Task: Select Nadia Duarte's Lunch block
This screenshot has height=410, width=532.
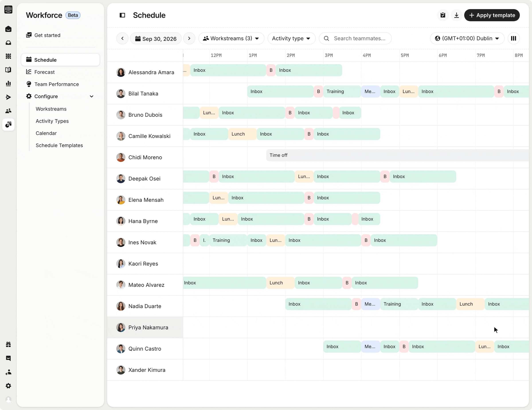Action: click(x=470, y=304)
